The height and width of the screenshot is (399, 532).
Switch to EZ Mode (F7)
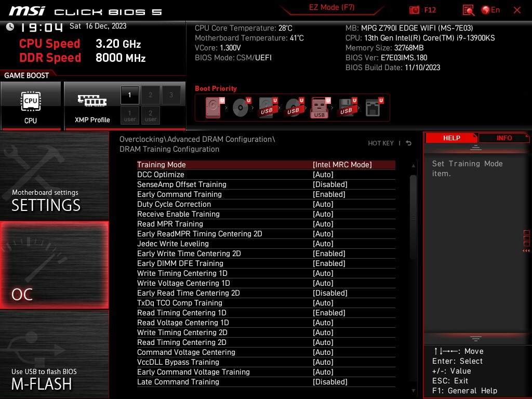pyautogui.click(x=331, y=7)
